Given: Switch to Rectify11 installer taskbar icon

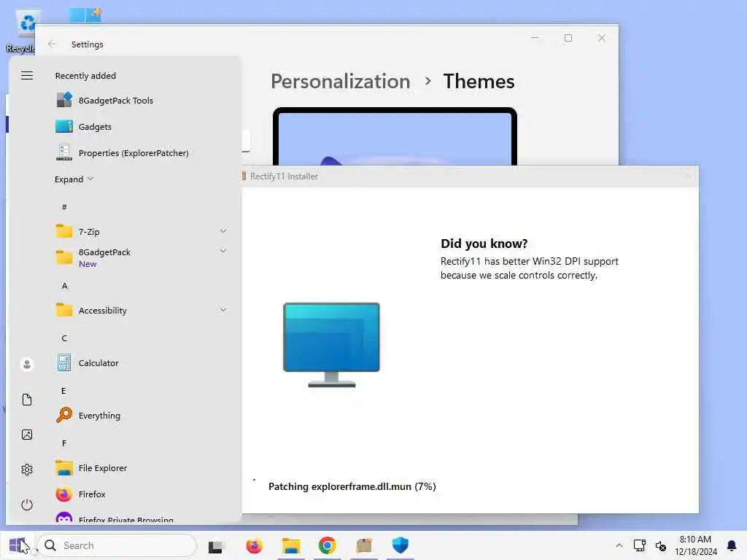Looking at the screenshot, I should (x=364, y=545).
